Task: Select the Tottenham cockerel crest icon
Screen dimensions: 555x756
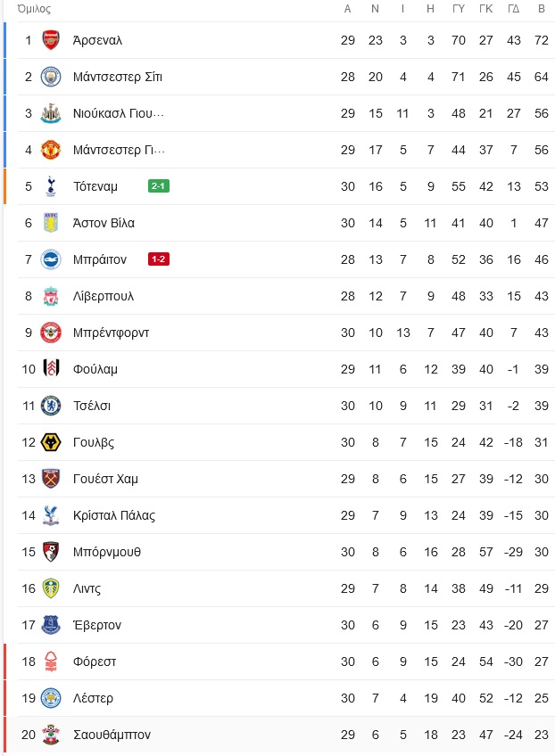Action: [51, 186]
